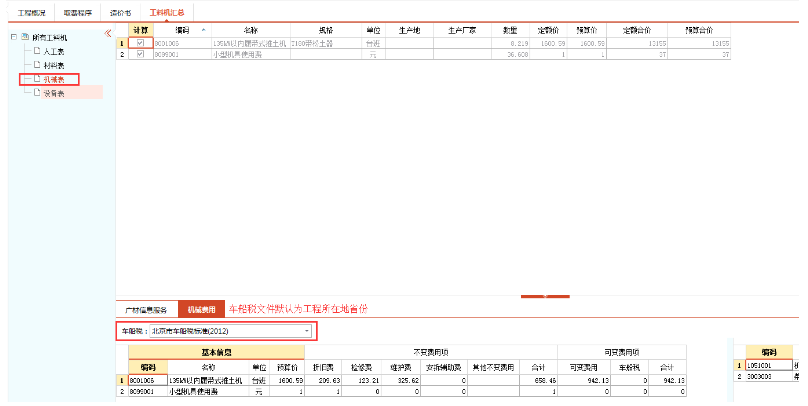Collapse the 所有工料机 tree node
This screenshot has height=406, width=808.
point(11,37)
